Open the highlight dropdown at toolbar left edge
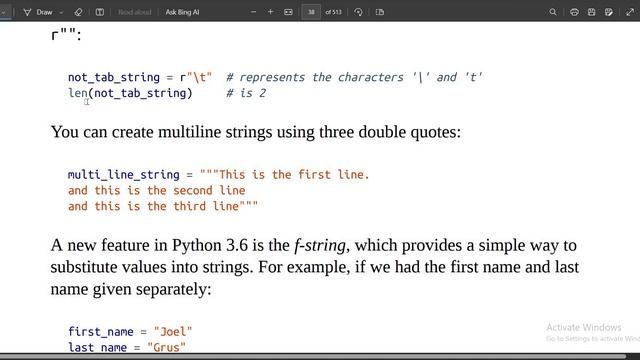Viewport: 640px width, 360px height. point(3,12)
